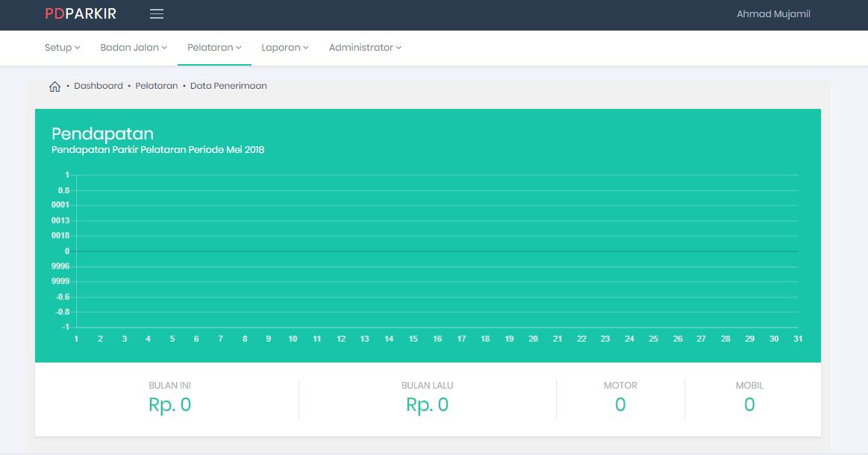The height and width of the screenshot is (455, 868).
Task: Click the Pendapatan chart title
Action: pos(102,134)
